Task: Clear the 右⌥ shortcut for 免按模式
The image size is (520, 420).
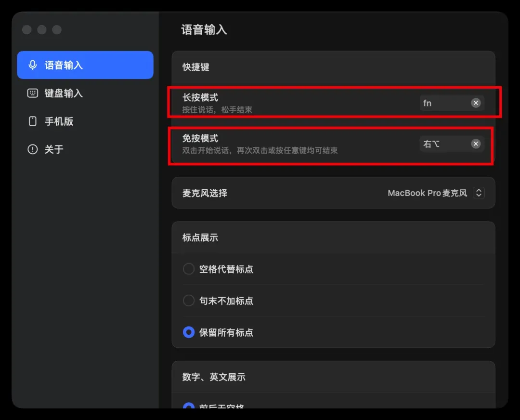Action: point(476,144)
